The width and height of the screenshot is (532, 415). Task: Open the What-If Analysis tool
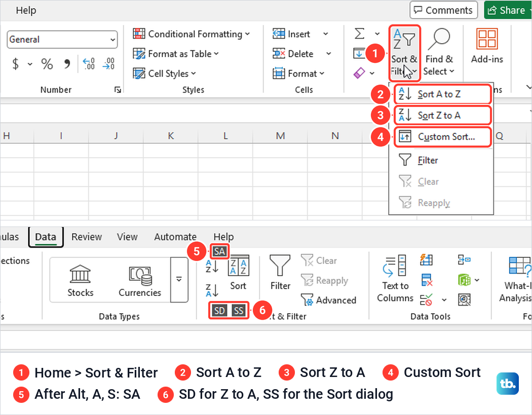515,279
